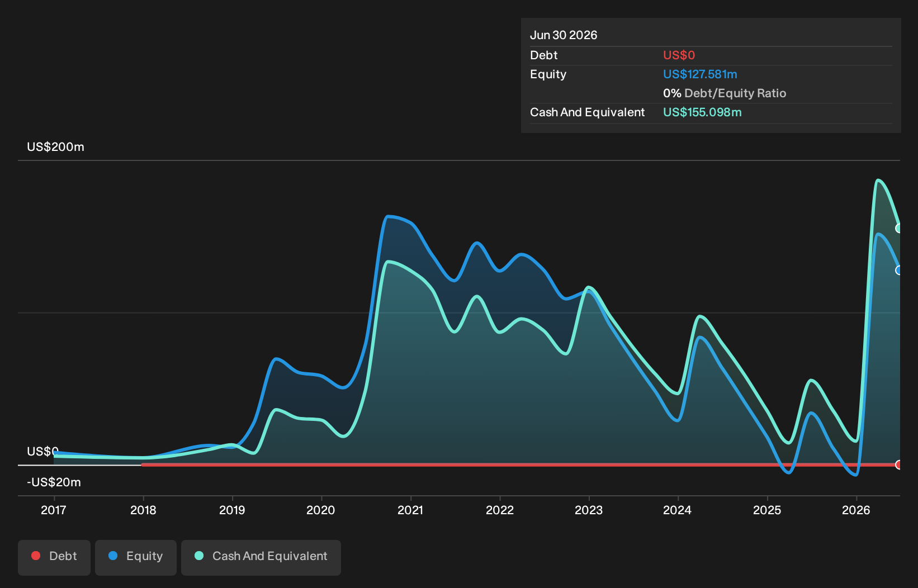Click the 2019 x-axis label
Viewport: 918px width, 588px height.
[232, 510]
